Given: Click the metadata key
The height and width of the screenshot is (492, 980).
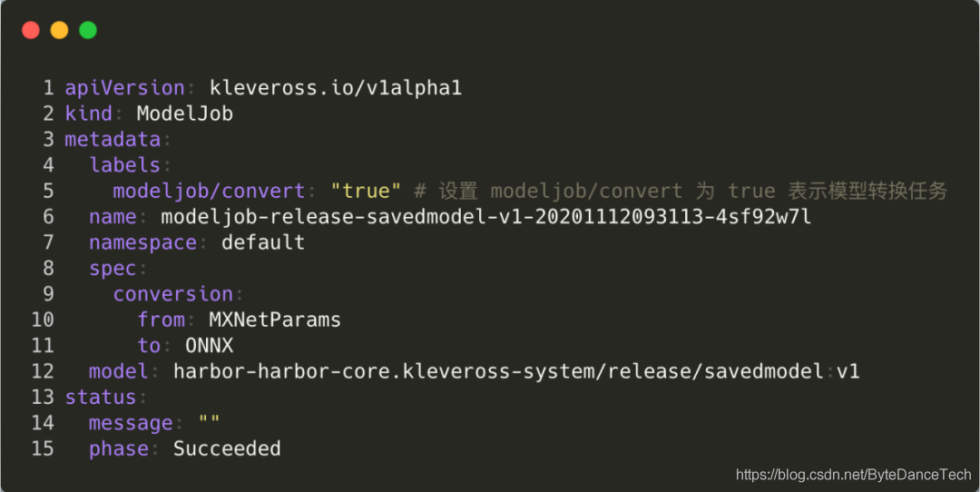Looking at the screenshot, I should (113, 140).
